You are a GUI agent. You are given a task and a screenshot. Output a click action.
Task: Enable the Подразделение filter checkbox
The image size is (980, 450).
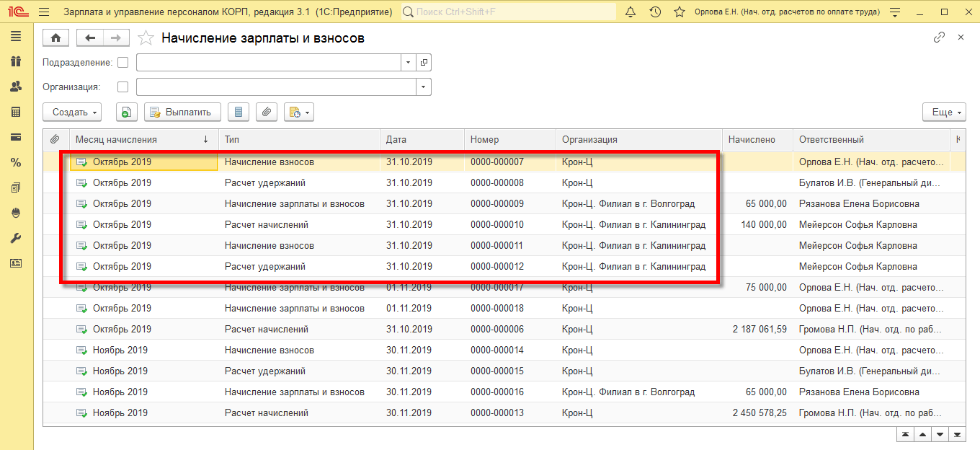pos(122,63)
